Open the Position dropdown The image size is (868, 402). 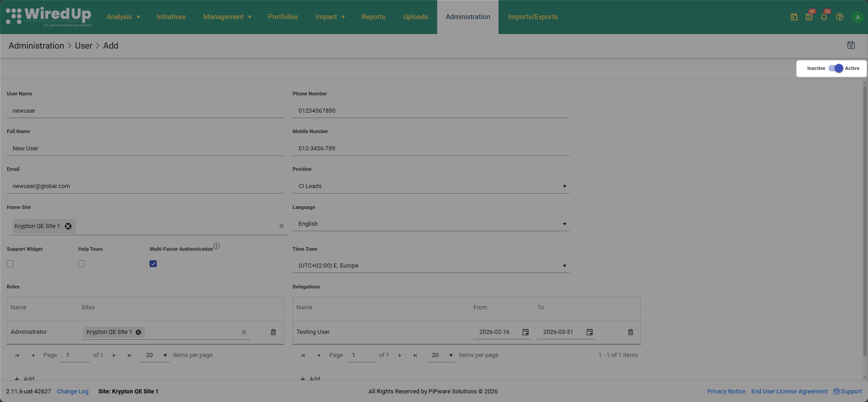[x=431, y=186]
